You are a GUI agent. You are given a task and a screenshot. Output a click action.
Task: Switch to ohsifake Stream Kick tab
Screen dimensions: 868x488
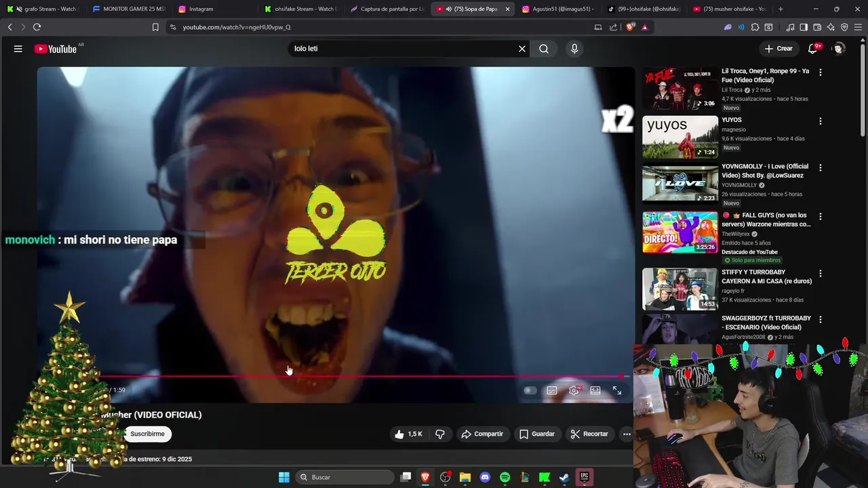click(x=301, y=9)
